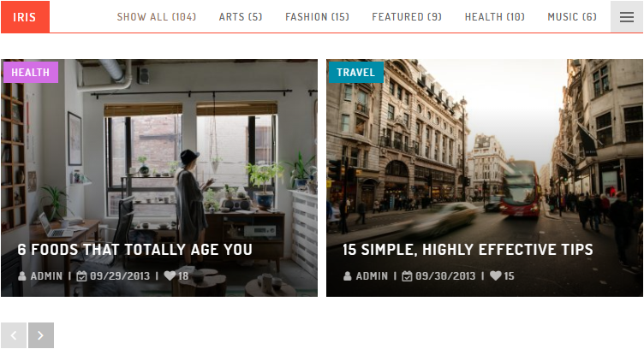Like the 6 Foods post heart icon
Screen dimensions: 644x349
coord(170,276)
